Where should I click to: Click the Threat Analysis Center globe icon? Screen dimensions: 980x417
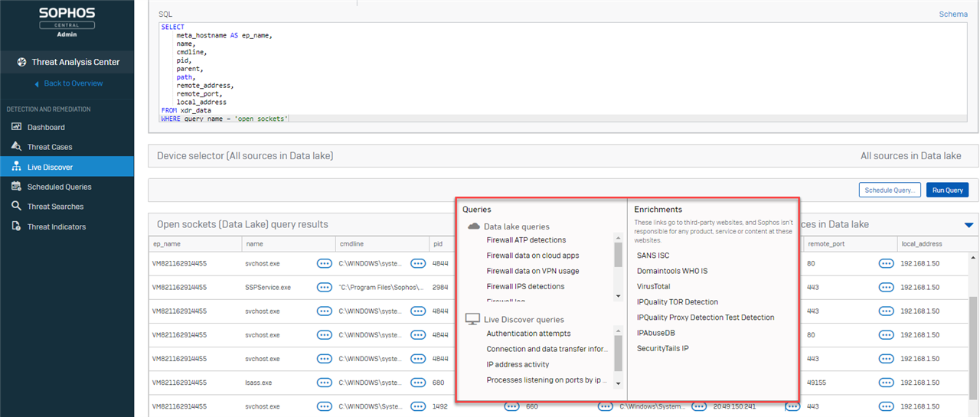22,62
